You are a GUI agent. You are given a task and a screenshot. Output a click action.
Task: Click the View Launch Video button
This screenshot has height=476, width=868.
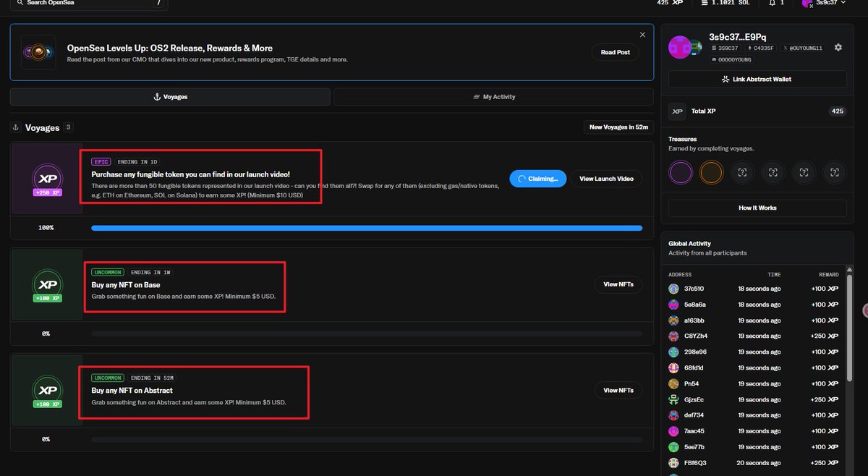[x=606, y=179]
